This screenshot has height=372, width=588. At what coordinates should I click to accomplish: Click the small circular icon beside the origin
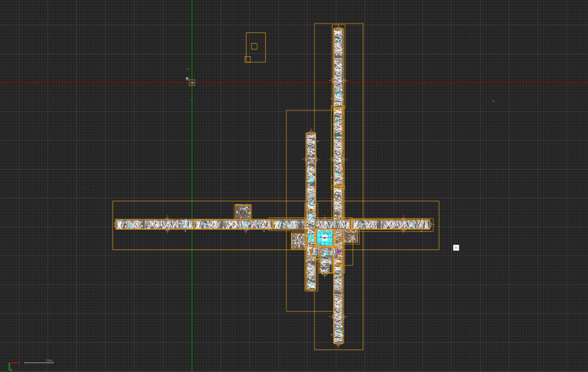click(187, 78)
